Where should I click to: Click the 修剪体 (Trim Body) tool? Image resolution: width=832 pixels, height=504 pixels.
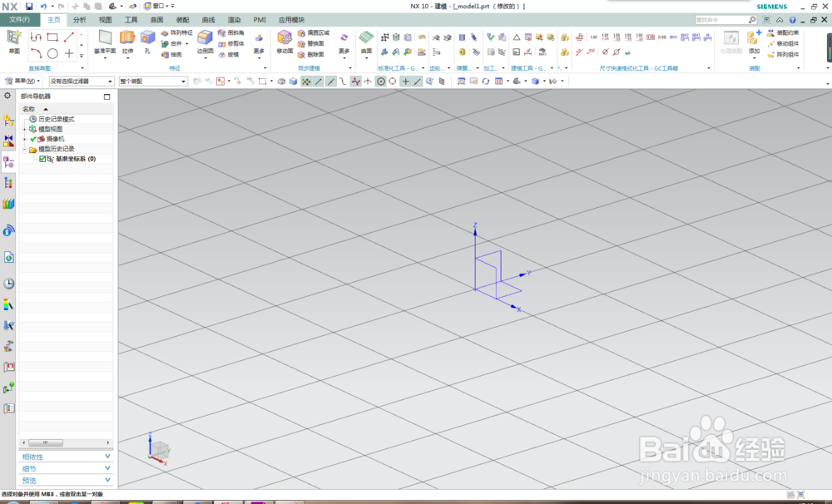230,44
